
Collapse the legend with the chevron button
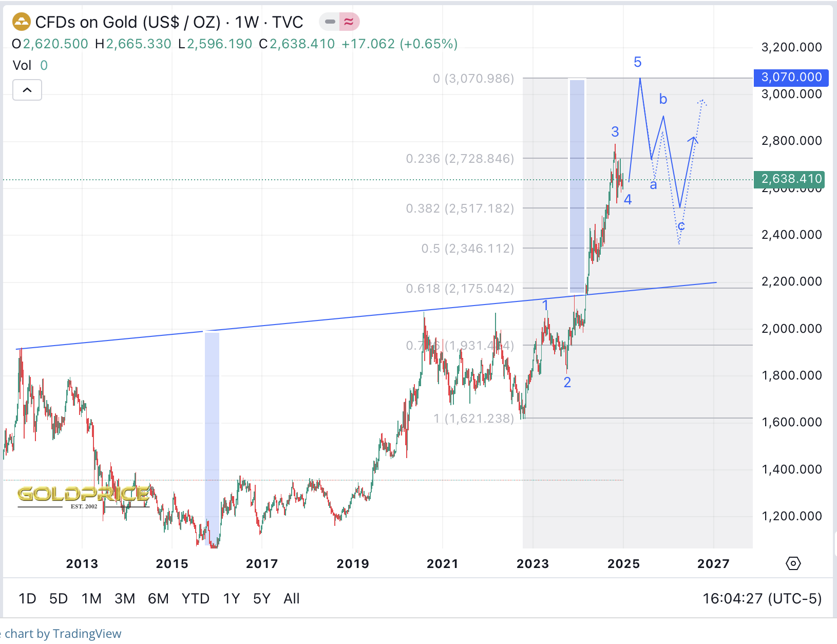27,90
